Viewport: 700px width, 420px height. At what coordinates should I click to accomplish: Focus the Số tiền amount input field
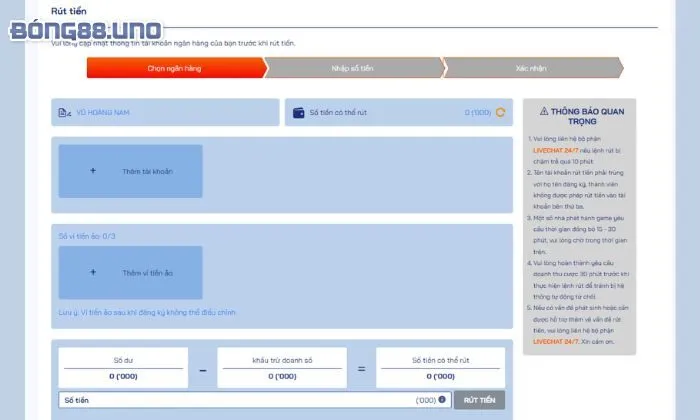pyautogui.click(x=240, y=400)
